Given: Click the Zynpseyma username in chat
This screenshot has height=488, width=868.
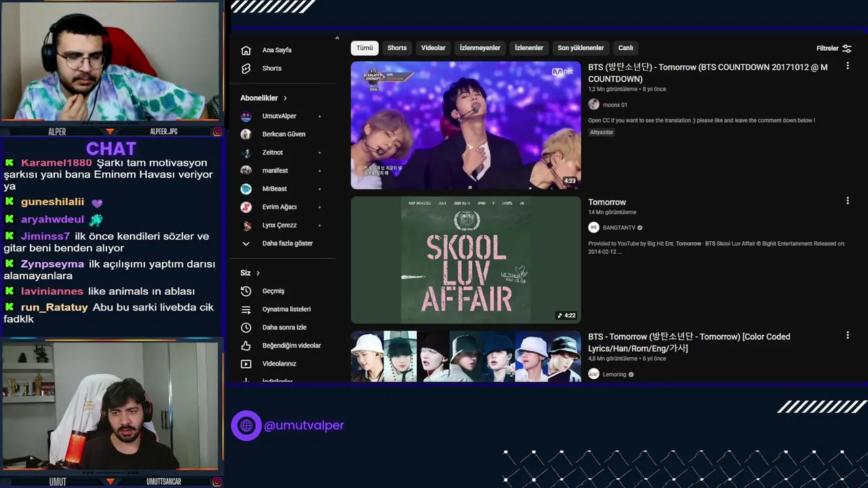Looking at the screenshot, I should coord(53,264).
